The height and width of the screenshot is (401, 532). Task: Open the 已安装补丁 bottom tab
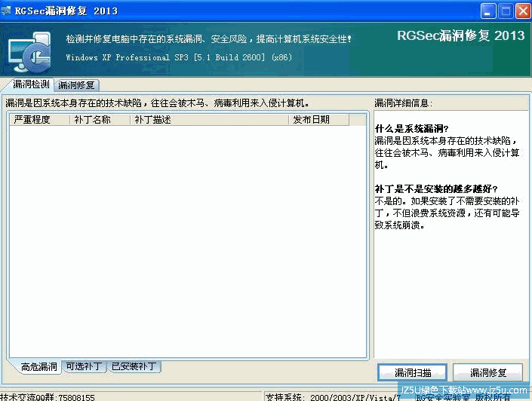click(x=134, y=366)
